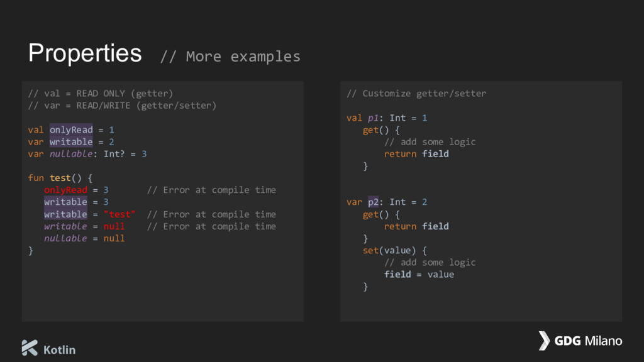
Task: Select the 'val onlyRead = 1' declaration line
Action: point(71,129)
